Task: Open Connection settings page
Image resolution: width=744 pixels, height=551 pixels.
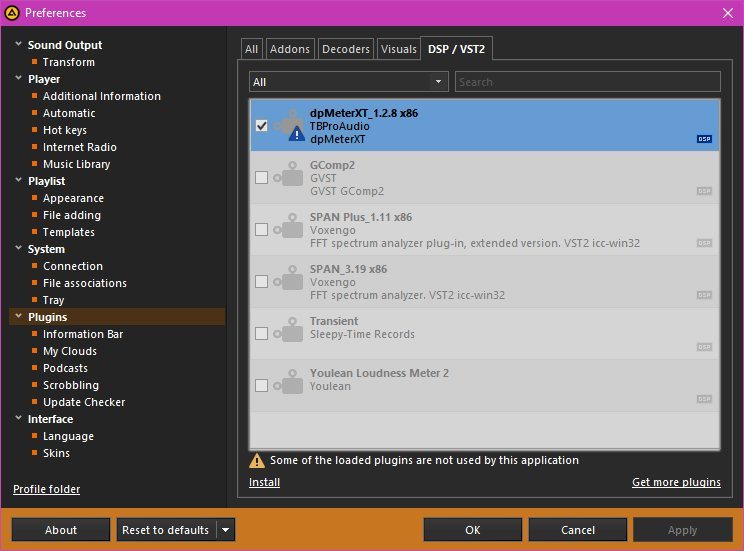Action: click(73, 266)
